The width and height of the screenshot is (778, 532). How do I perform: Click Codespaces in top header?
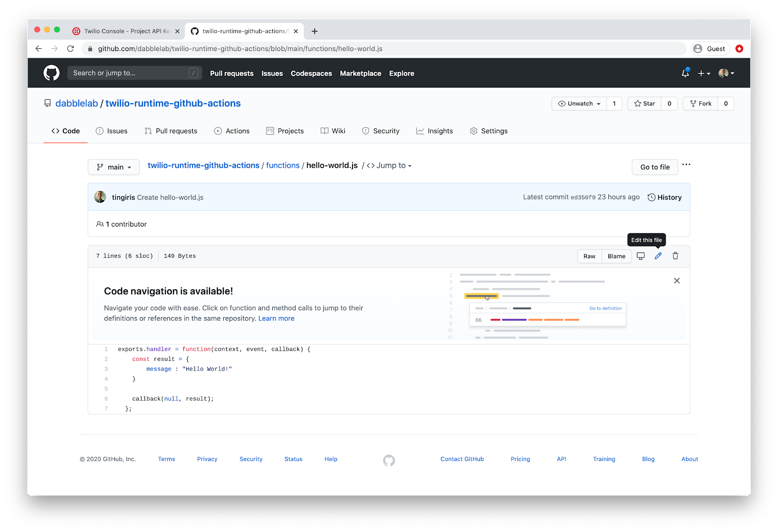click(311, 73)
